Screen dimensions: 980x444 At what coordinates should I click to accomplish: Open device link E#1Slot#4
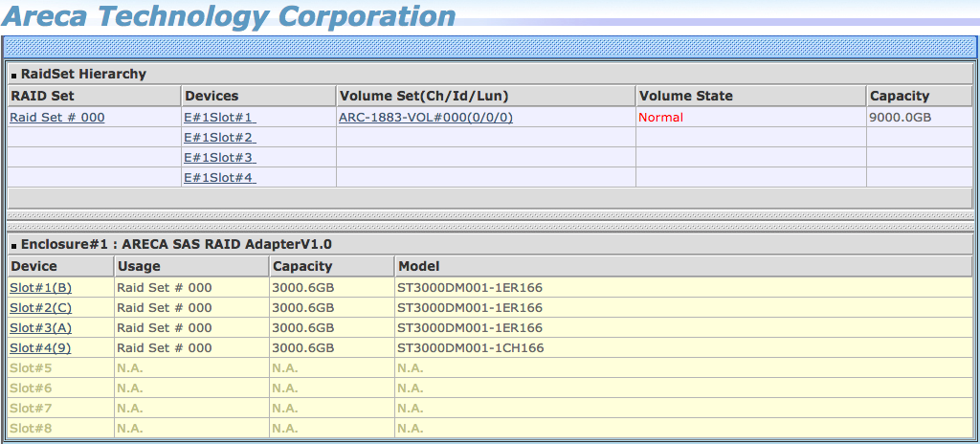(x=220, y=178)
